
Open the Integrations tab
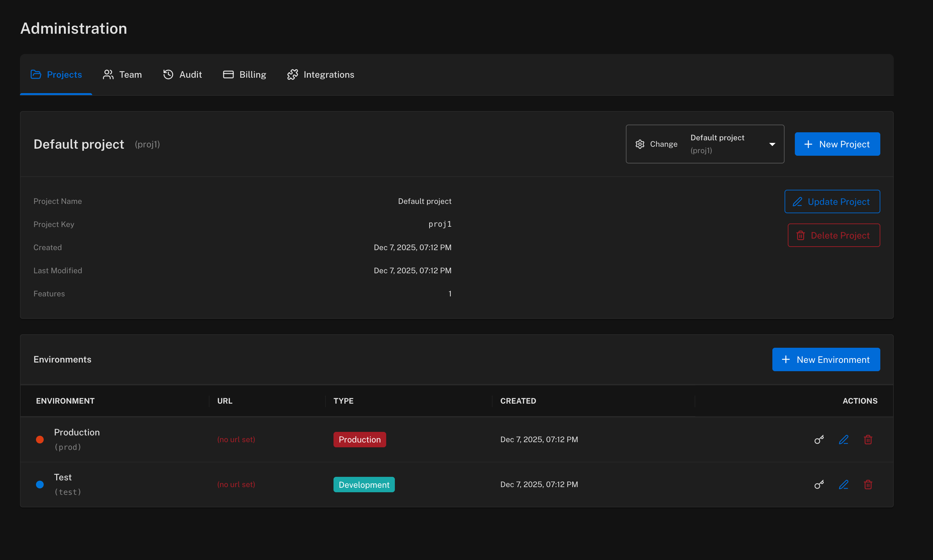[321, 74]
